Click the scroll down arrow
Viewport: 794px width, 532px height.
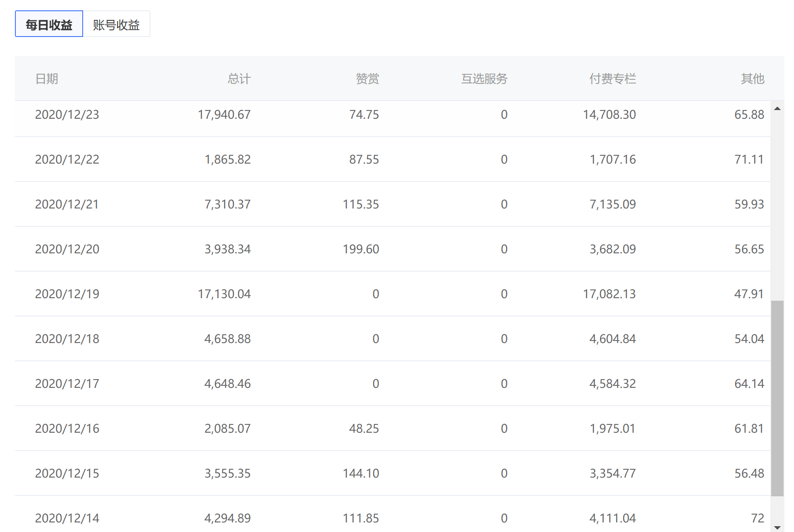[x=777, y=527]
